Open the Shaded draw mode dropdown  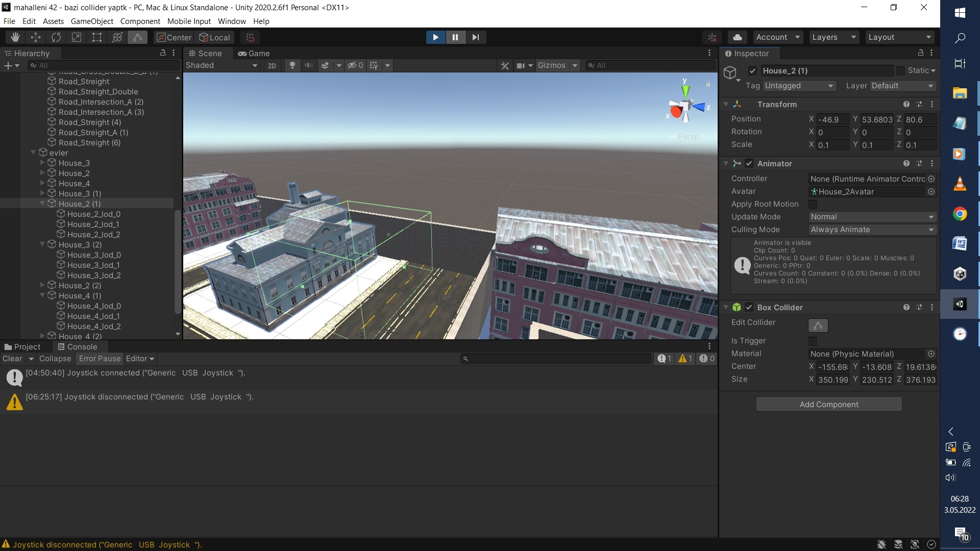(x=222, y=65)
